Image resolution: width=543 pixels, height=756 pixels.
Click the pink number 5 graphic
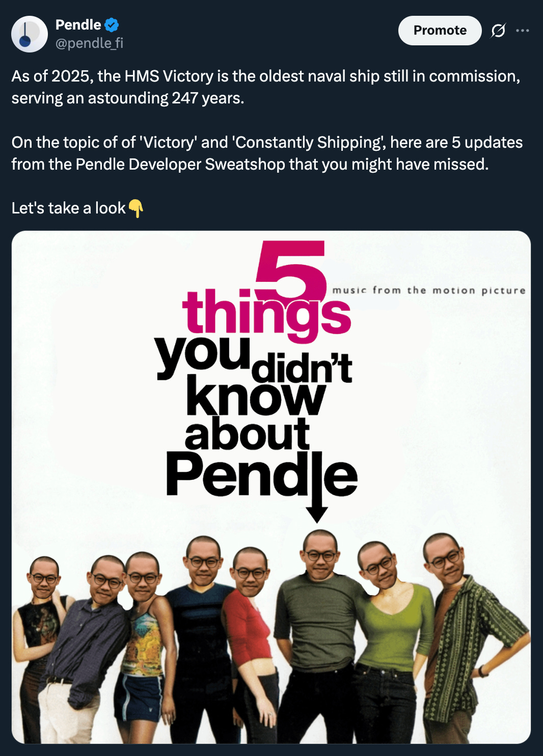pos(291,271)
